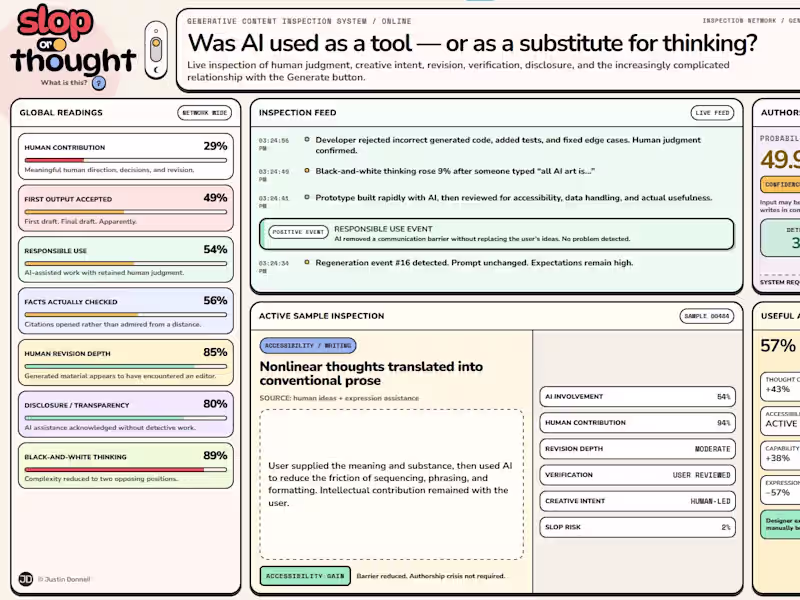
Task: Click the 89% Black-and-White Thinking value
Action: click(215, 455)
